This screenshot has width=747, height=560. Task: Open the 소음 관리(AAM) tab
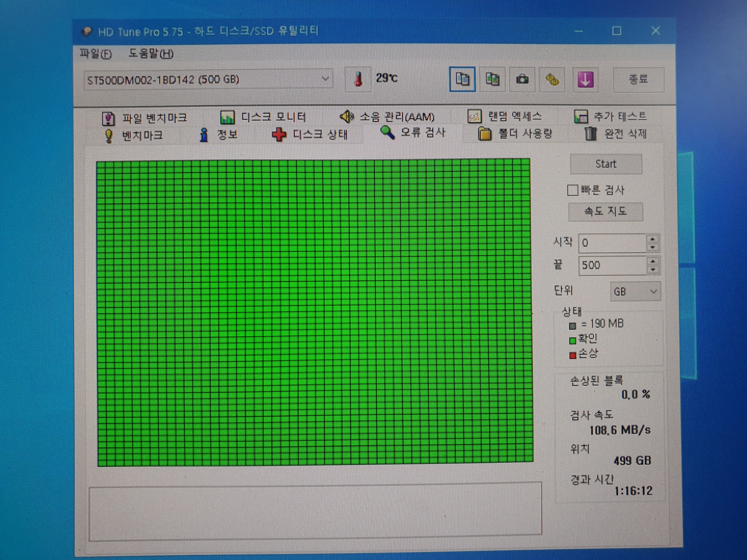387,117
